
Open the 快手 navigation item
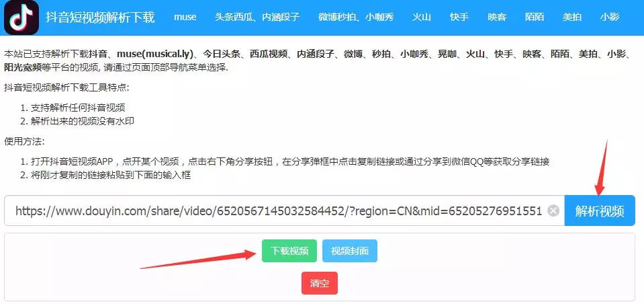coord(459,17)
